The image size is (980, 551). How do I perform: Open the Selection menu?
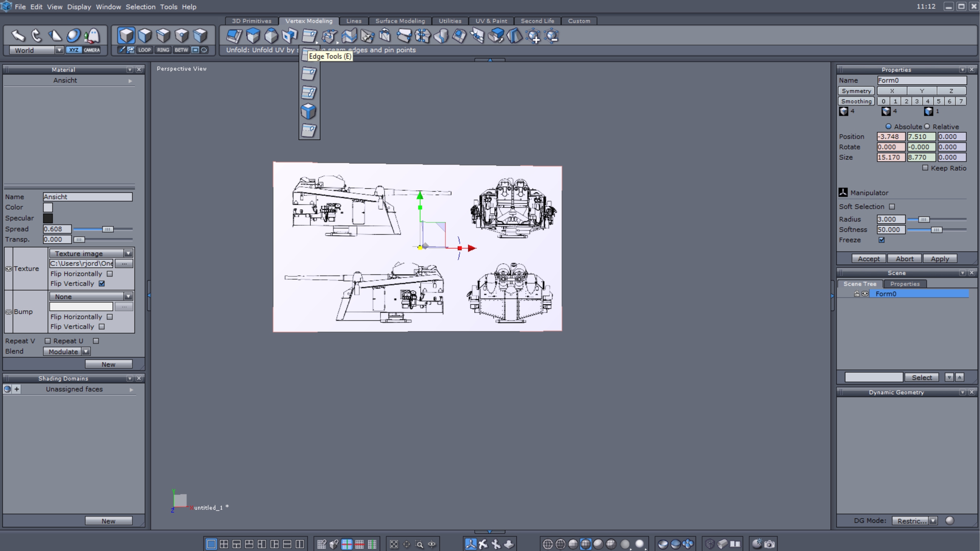[140, 7]
